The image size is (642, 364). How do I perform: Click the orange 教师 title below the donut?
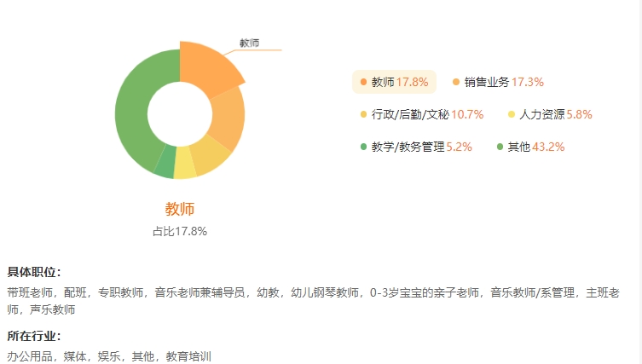pos(180,210)
